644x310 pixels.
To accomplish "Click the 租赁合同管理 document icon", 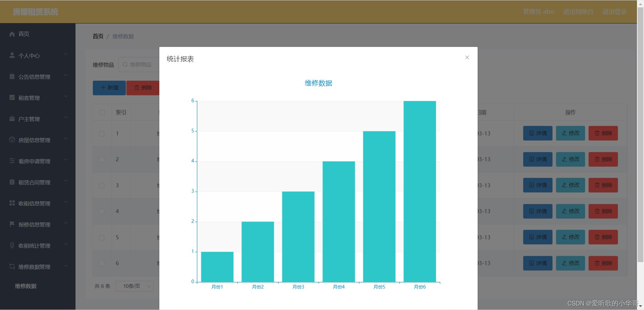I will click(12, 182).
